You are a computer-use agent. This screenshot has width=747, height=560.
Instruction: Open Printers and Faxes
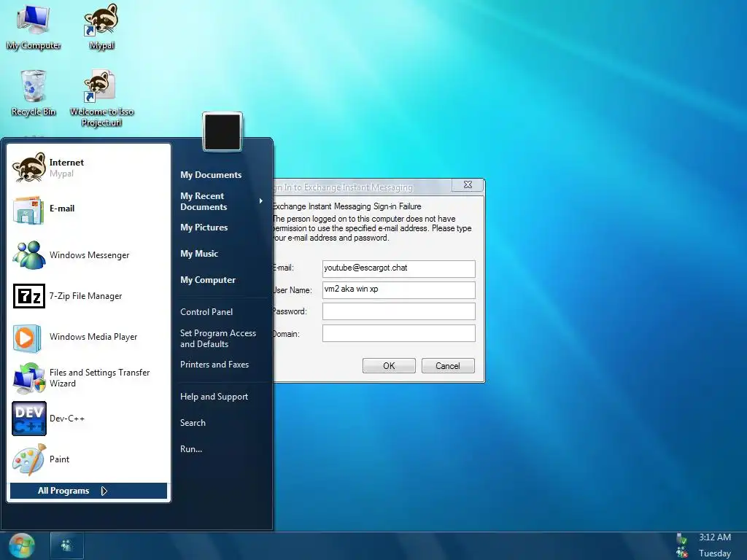[214, 365]
